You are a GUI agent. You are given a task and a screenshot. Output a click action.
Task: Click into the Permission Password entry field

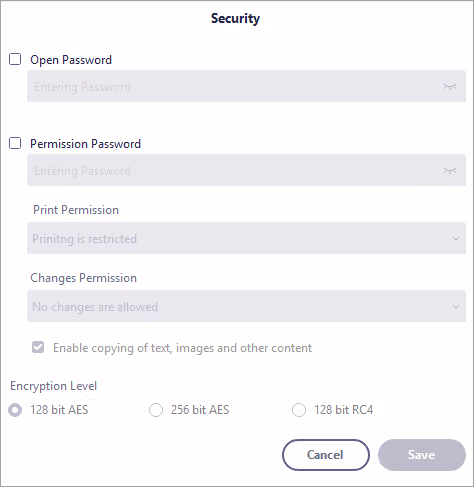pyautogui.click(x=246, y=170)
